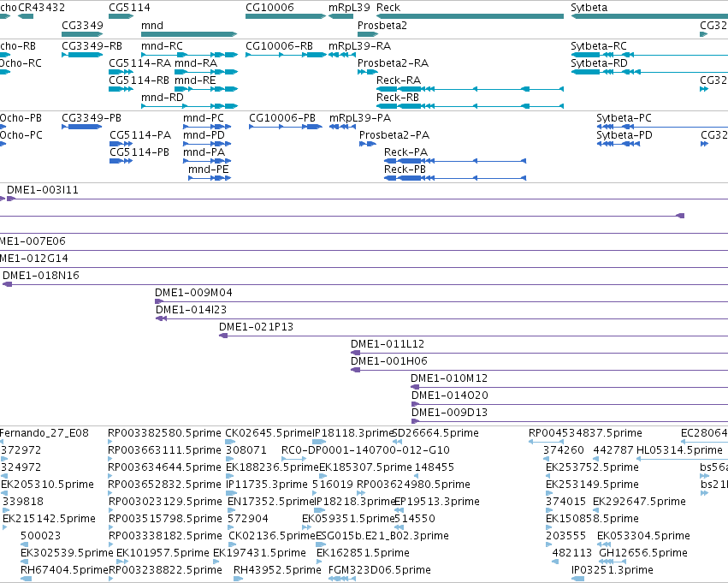This screenshot has height=583, width=728.
Task: Click the DME1-009M04 BAC label
Action: (x=193, y=293)
